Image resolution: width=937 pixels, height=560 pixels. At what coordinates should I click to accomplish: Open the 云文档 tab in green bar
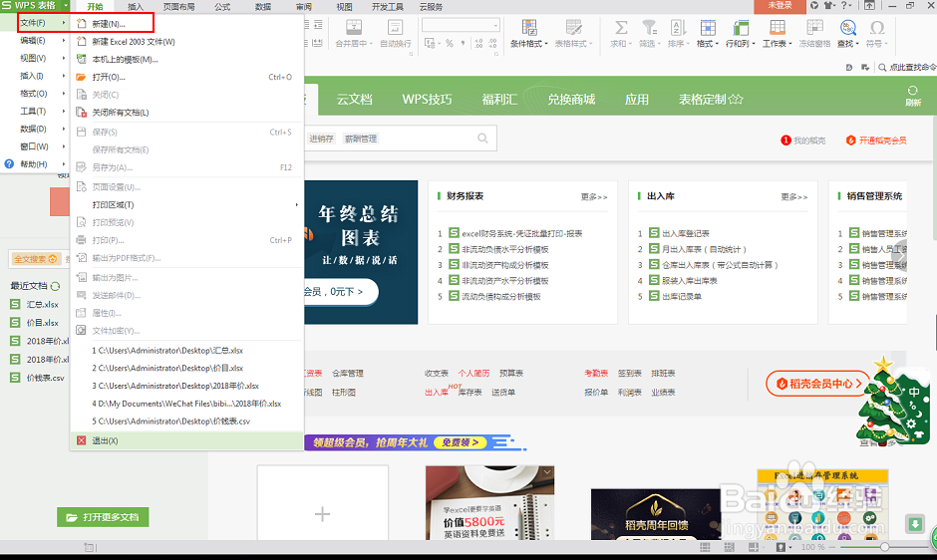[354, 100]
